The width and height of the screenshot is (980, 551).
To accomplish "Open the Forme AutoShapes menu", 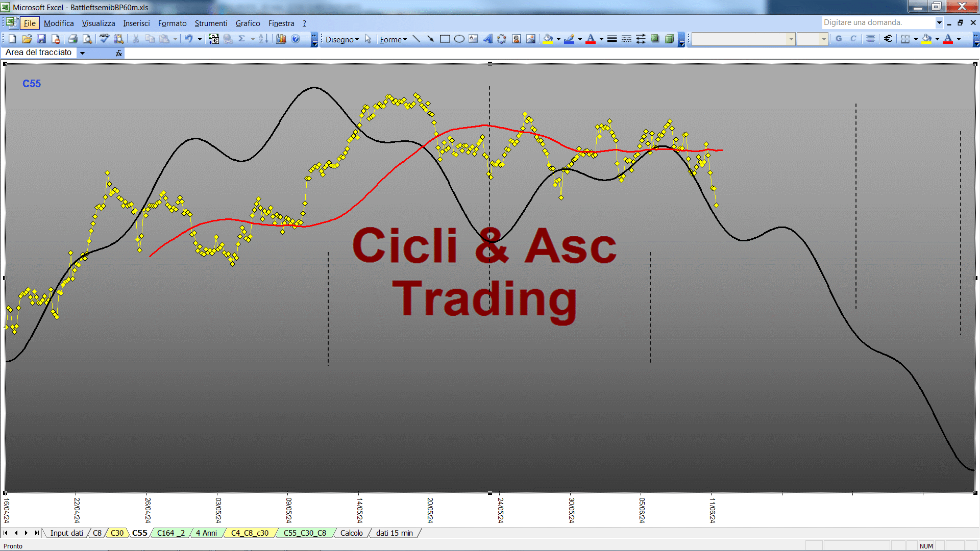I will (393, 39).
